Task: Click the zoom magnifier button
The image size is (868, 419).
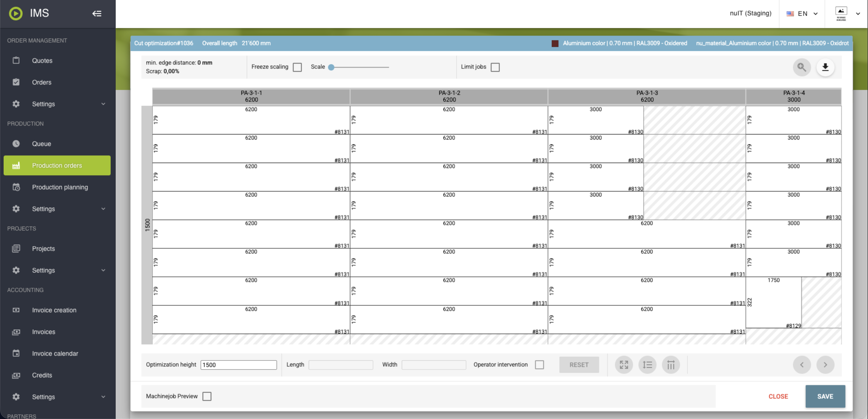Action: coord(802,67)
